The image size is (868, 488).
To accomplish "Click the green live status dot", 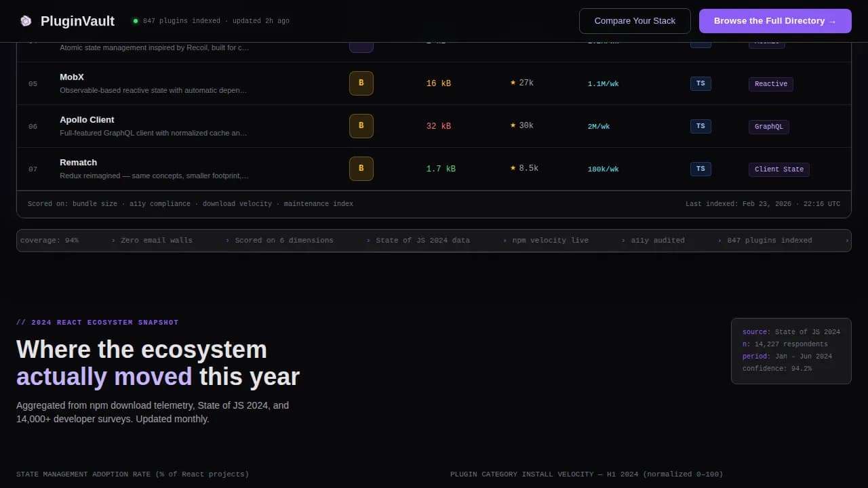I will pos(136,21).
